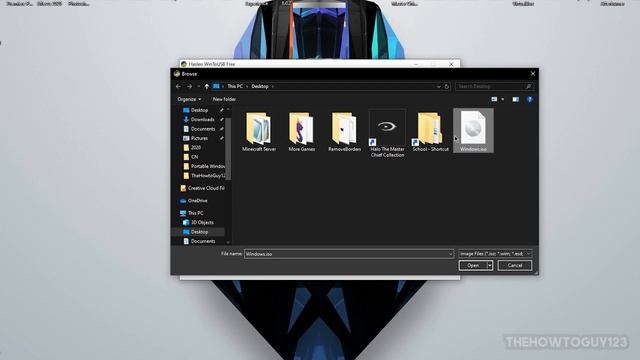Click the search magnifier icon
Image resolution: width=640 pixels, height=360 pixels.
click(528, 87)
